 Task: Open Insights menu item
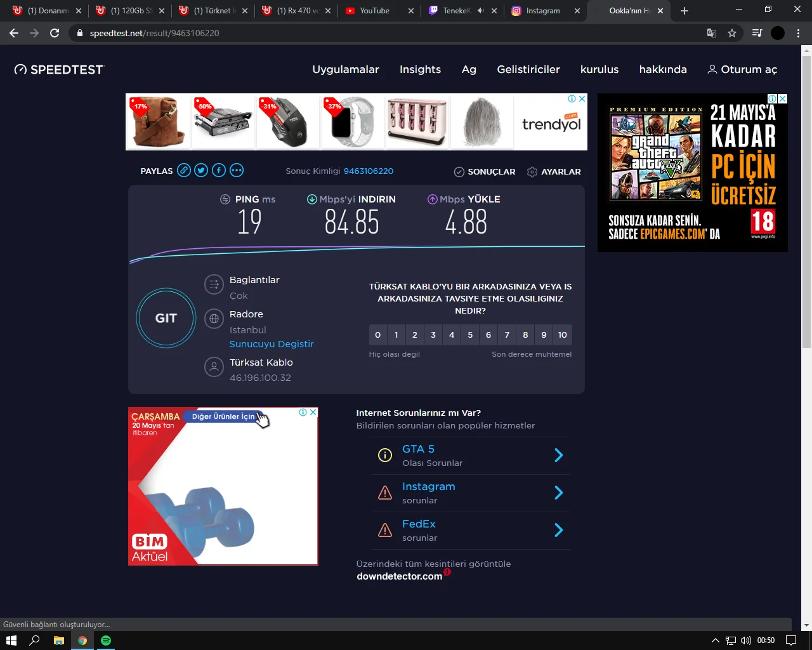pos(420,70)
